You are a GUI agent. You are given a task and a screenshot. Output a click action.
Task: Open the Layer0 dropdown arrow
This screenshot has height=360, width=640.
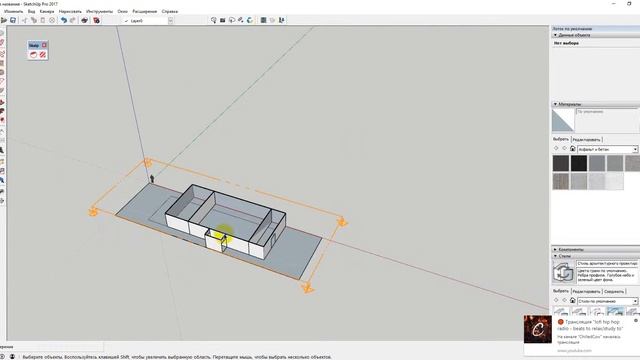(170, 20)
